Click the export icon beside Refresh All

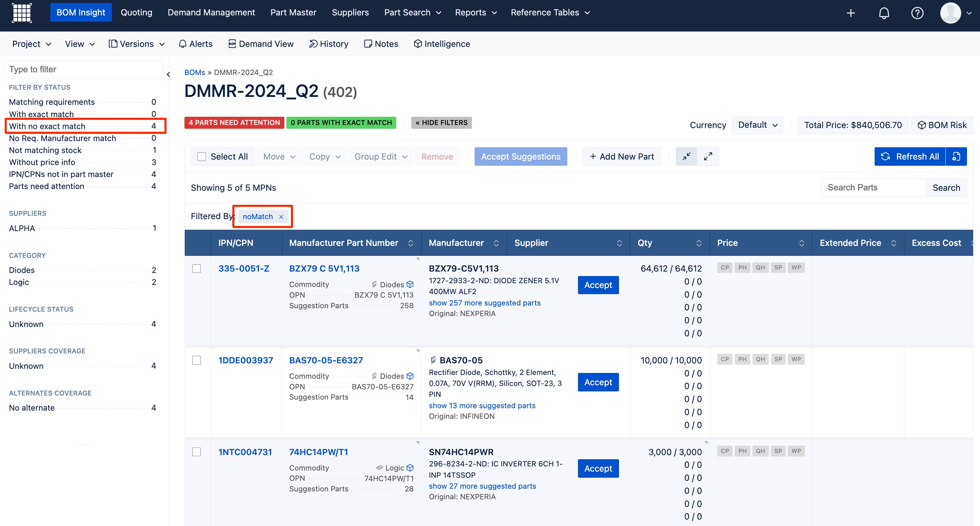(956, 156)
